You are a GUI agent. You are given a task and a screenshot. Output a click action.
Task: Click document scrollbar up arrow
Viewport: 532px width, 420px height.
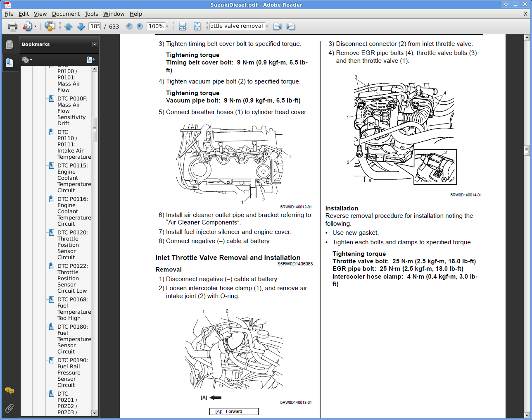pos(527,37)
